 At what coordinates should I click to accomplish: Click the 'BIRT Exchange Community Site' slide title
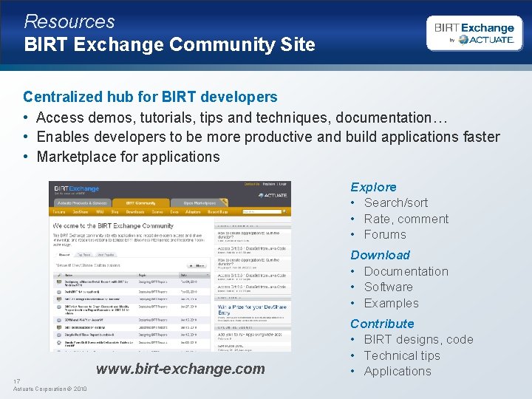170,44
